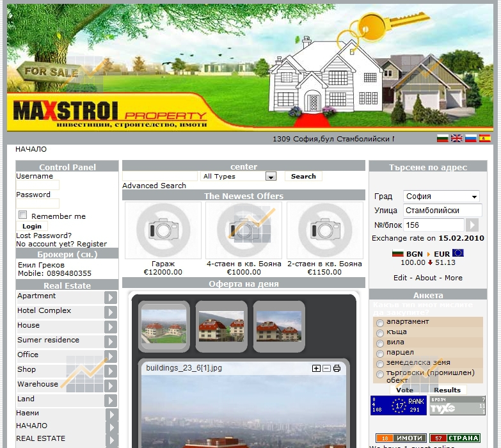This screenshot has height=448, width=501.
Task: Click the №/блок number field
Action: tap(434, 225)
